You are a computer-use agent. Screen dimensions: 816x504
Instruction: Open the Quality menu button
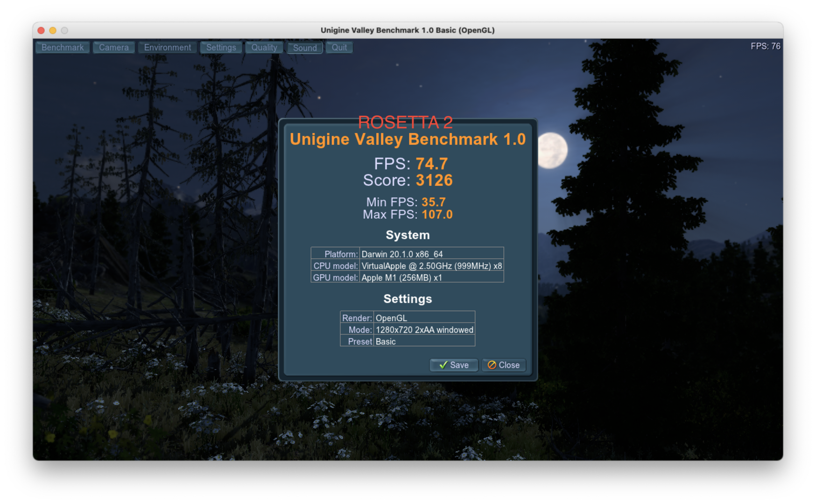264,48
